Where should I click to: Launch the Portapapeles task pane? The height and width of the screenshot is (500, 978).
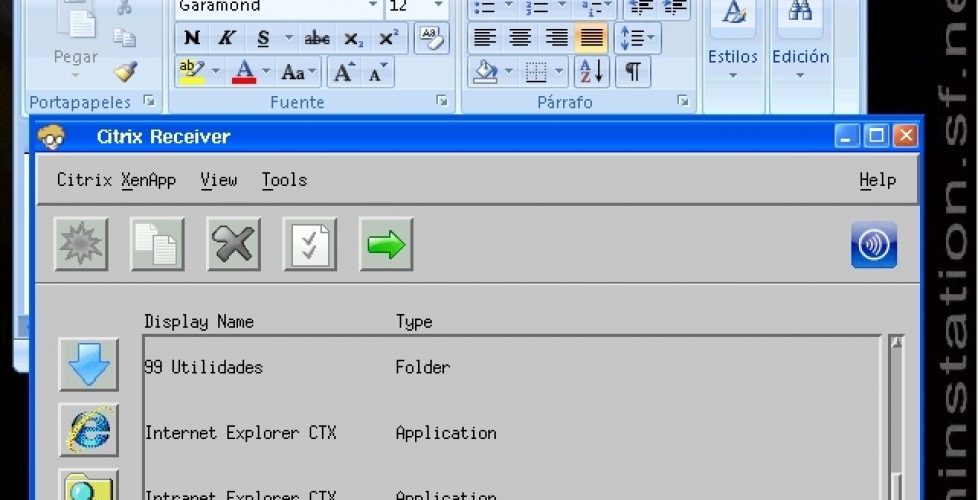149,101
